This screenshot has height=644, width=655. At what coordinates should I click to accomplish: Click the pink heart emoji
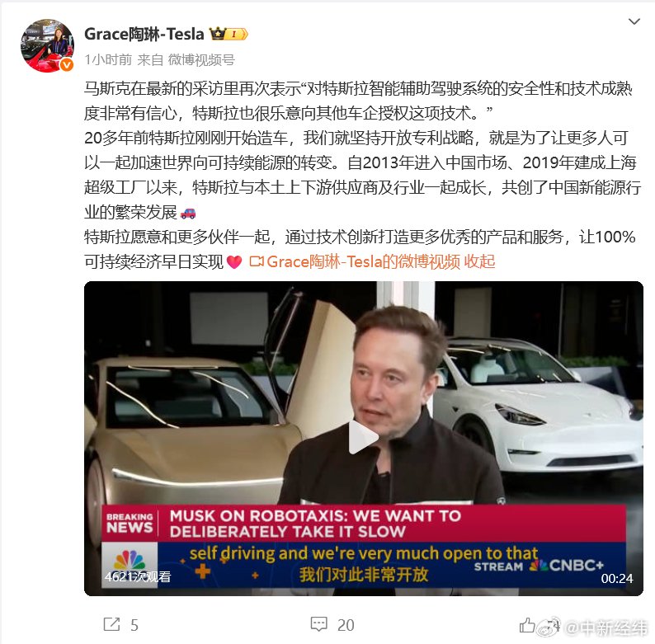[x=234, y=262]
